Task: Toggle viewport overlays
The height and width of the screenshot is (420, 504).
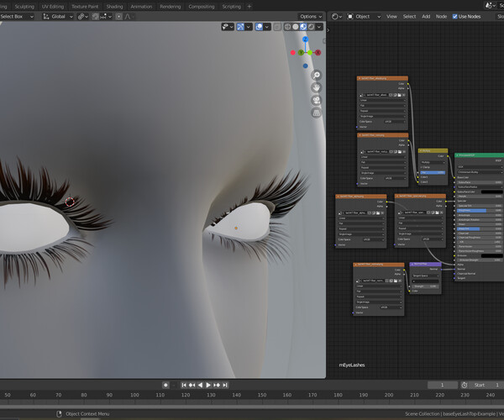Action: pyautogui.click(x=259, y=27)
